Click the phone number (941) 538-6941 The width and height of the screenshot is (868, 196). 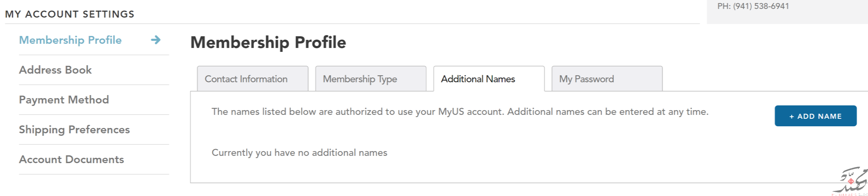coord(761,6)
